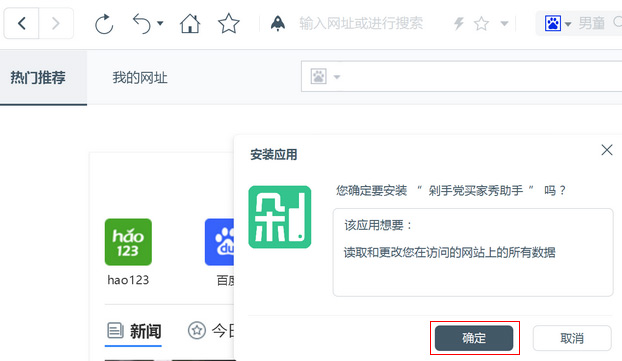
Task: Click the hao123 label text
Action: point(128,280)
